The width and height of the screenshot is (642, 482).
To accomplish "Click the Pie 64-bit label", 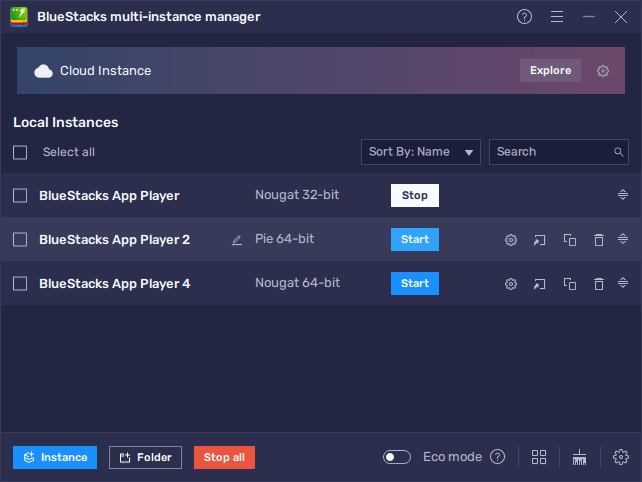I will point(285,239).
